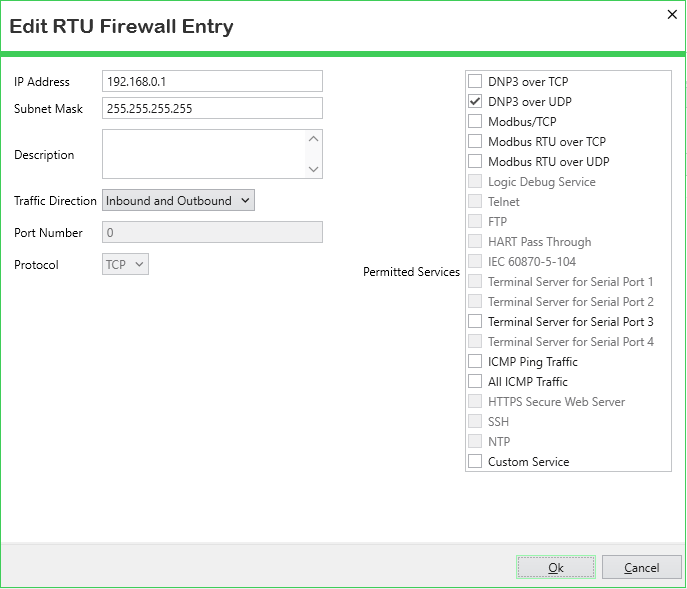Enable Modbus RTU over TCP

tap(475, 142)
